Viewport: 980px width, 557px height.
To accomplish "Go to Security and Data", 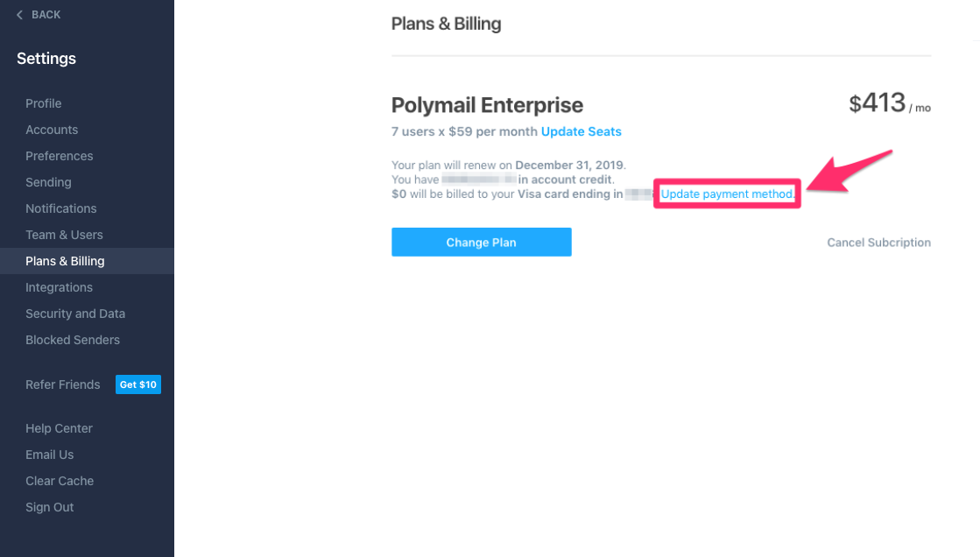I will point(75,314).
